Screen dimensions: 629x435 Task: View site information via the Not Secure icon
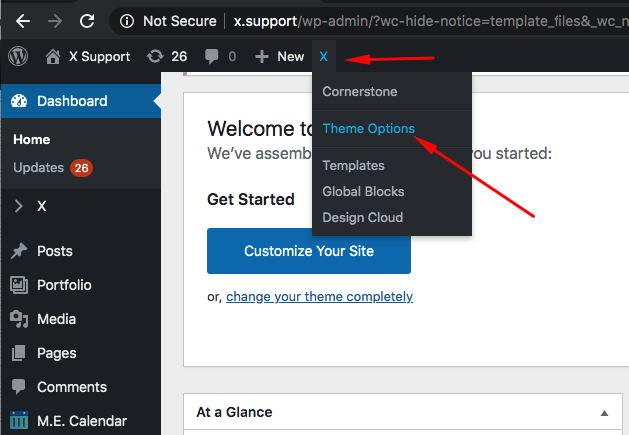click(127, 21)
